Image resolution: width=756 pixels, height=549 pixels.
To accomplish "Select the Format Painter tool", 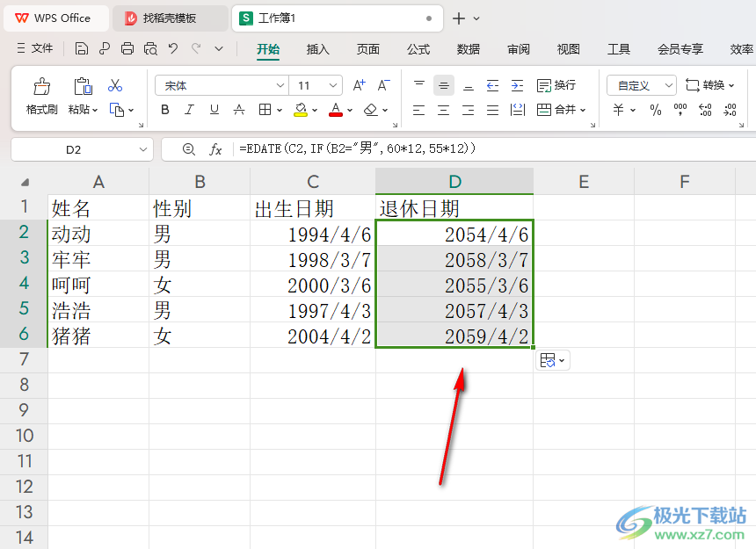I will [42, 97].
